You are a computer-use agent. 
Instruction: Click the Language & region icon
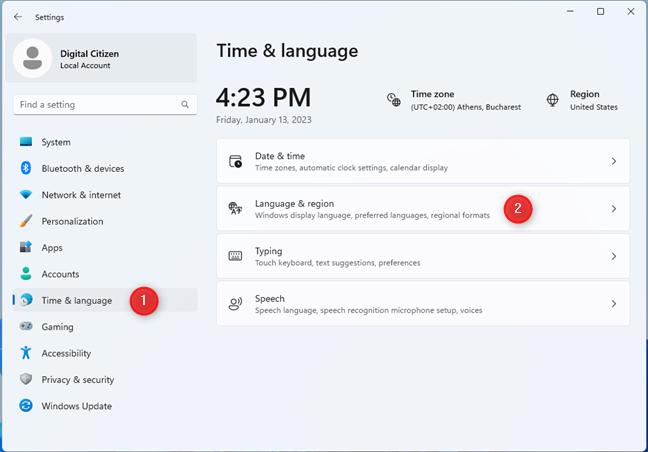point(236,209)
